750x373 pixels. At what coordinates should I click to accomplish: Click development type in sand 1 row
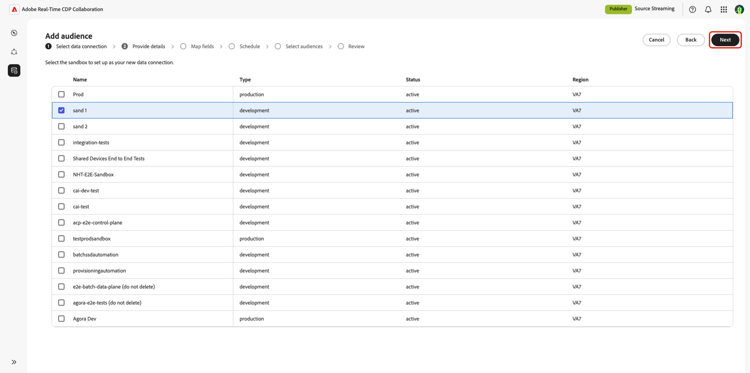[x=254, y=110]
